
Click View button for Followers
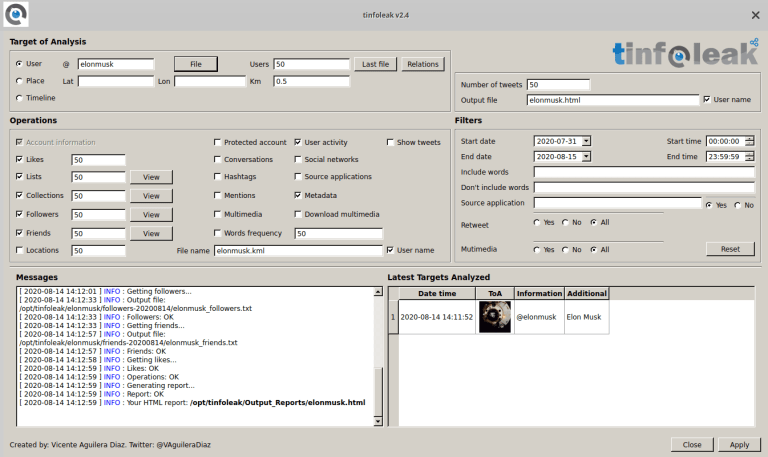click(x=151, y=215)
